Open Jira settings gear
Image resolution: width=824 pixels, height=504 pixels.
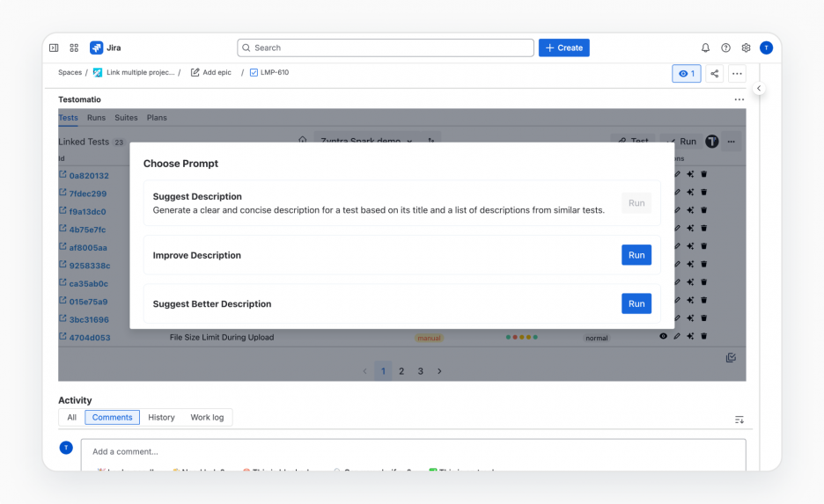coord(746,47)
